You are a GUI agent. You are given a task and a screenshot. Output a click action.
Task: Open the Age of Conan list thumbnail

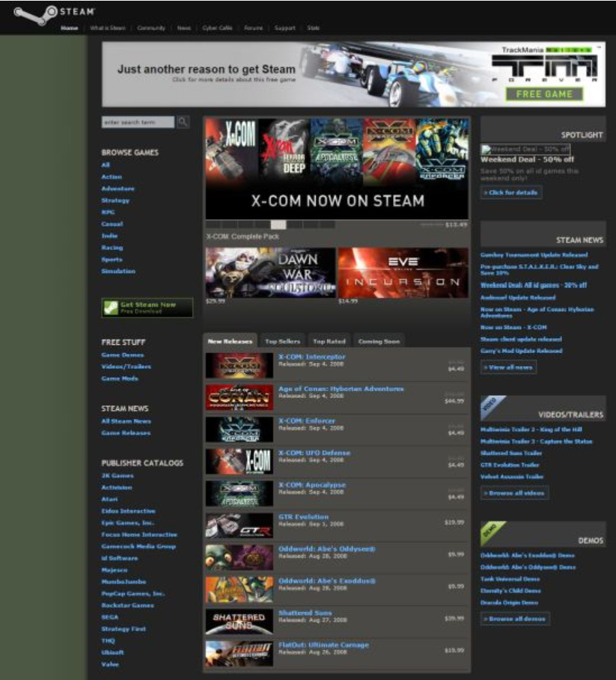[239, 397]
